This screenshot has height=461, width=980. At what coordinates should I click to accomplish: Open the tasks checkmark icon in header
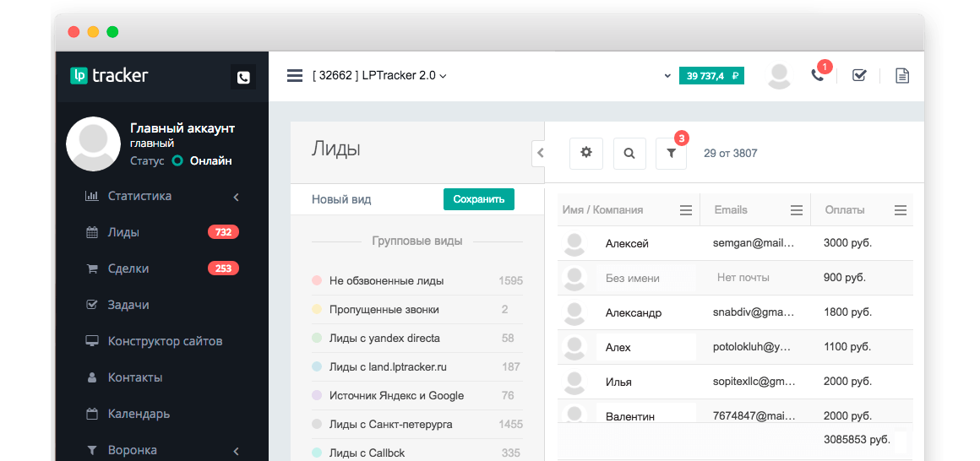tap(859, 75)
